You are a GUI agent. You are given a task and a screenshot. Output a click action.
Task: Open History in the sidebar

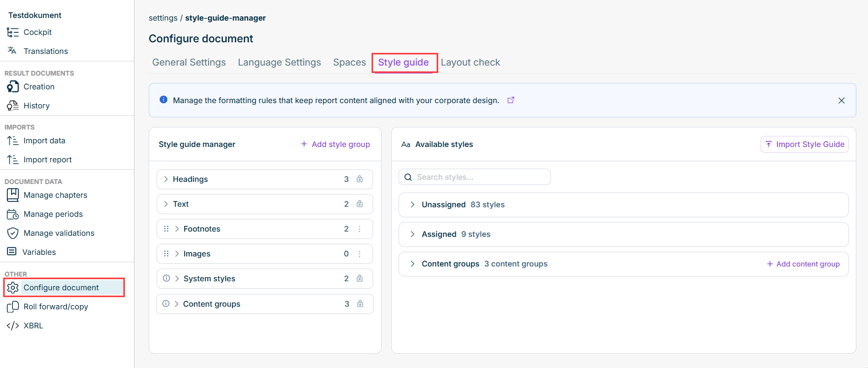click(x=37, y=106)
